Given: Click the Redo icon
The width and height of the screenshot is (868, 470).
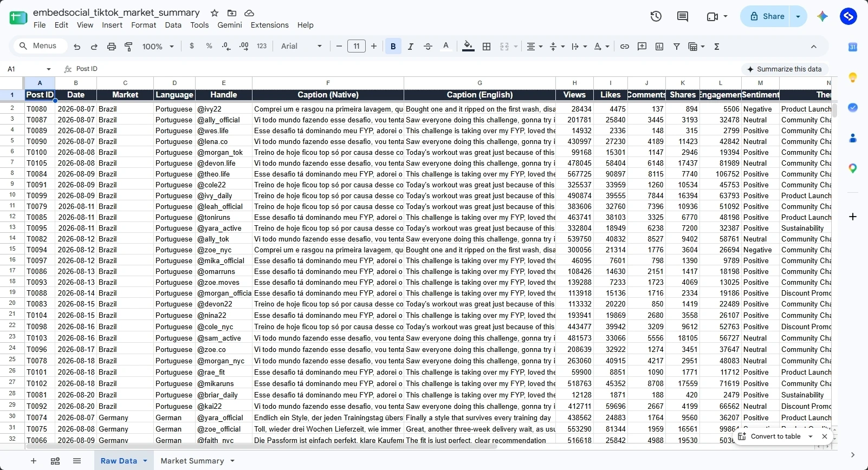Looking at the screenshot, I should [94, 47].
